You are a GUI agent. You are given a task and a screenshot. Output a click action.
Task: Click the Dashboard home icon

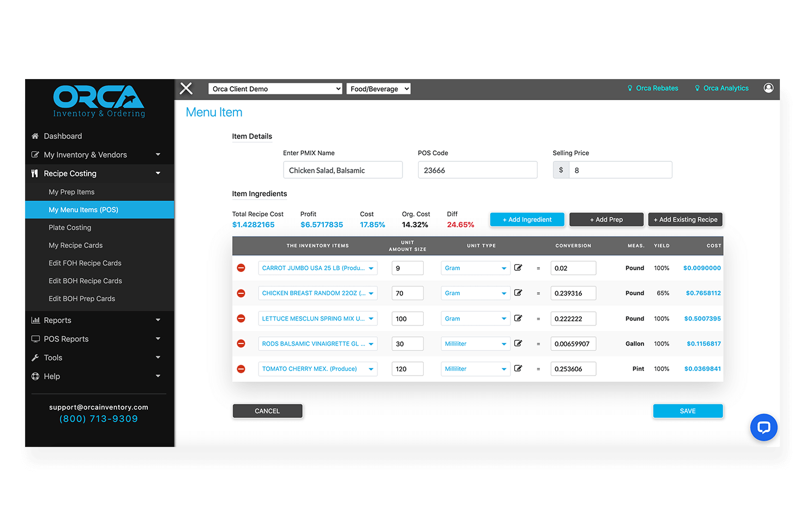[35, 136]
